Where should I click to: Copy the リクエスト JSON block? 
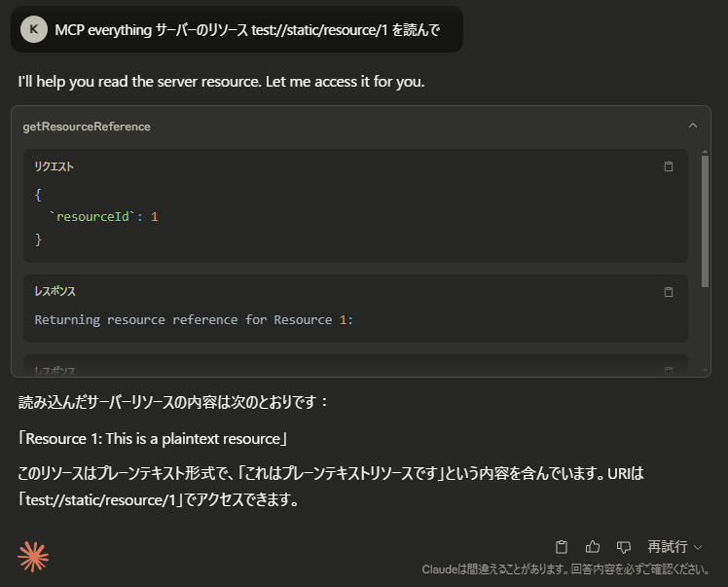[x=668, y=166]
